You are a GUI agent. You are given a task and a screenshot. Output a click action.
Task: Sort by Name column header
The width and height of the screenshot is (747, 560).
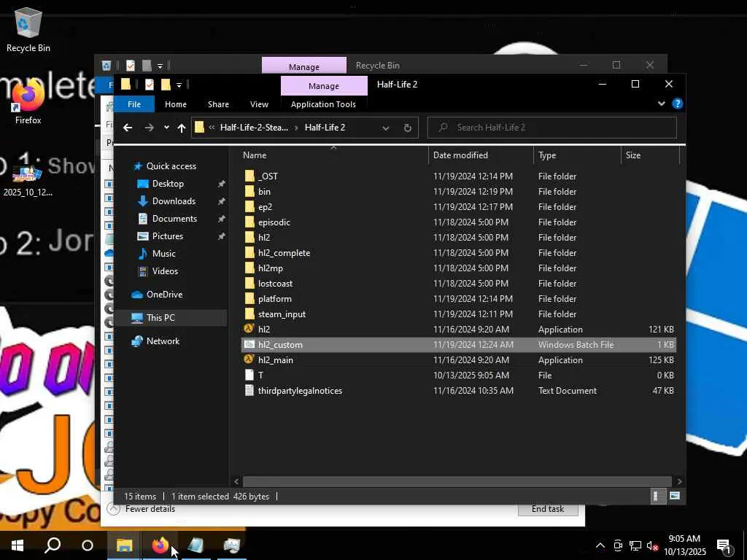pos(333,155)
